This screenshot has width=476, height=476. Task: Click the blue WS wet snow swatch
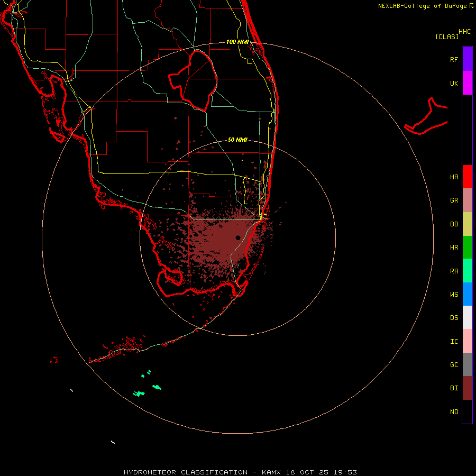click(467, 294)
